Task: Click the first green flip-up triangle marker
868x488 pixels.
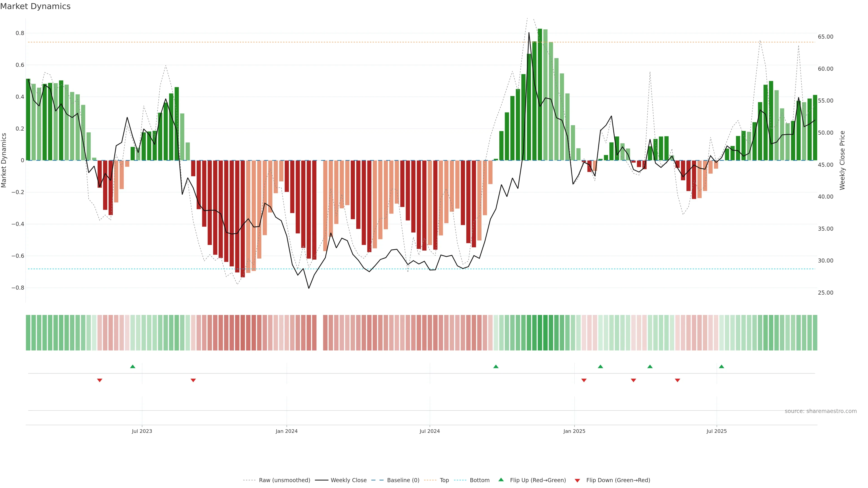Action: click(133, 366)
